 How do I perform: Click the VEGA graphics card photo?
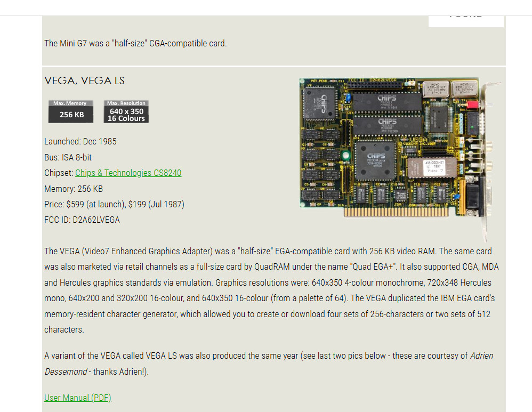coord(400,160)
